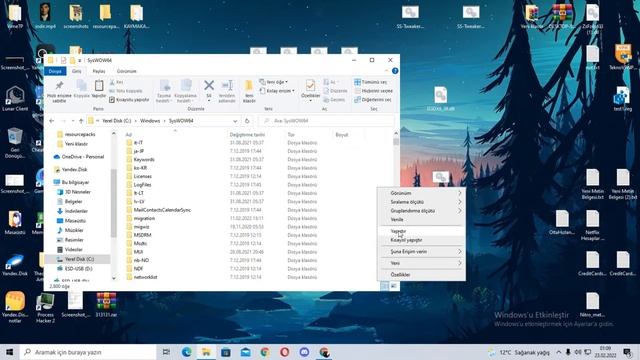
Task: Expand Gruplandırma ölçütü submenu
Action: 422,211
